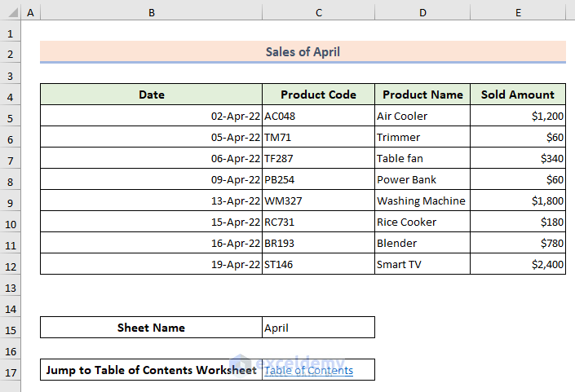Click the Product Code header cell
575x392 pixels.
tap(318, 95)
